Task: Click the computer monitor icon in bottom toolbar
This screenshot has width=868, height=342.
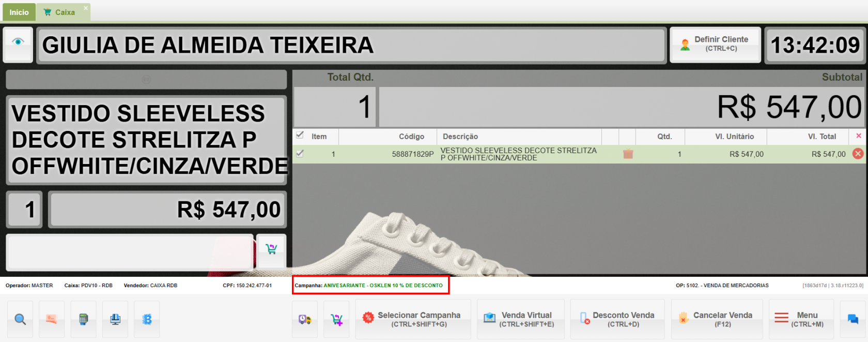Action: coord(115,319)
